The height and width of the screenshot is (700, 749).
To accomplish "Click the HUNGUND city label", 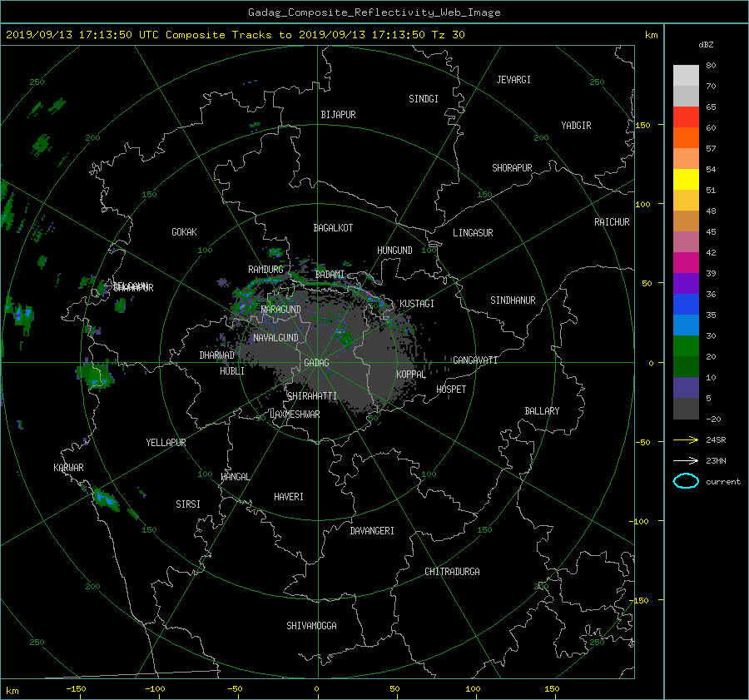I will [394, 250].
